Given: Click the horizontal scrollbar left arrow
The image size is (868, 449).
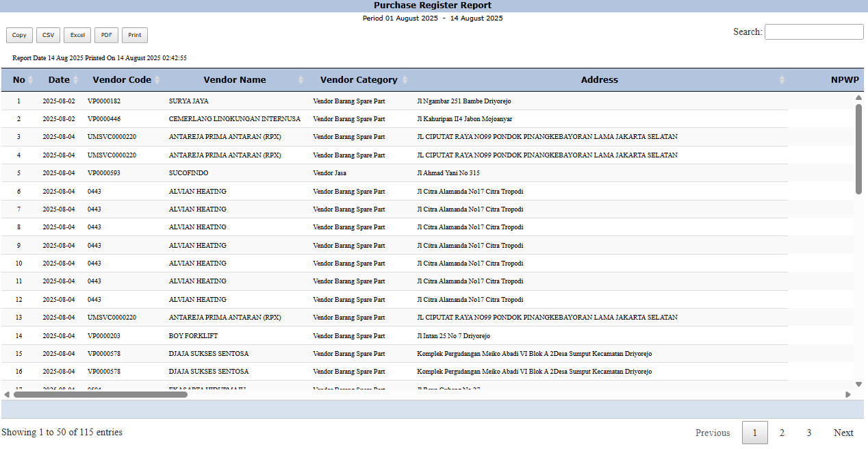Looking at the screenshot, I should [x=7, y=394].
